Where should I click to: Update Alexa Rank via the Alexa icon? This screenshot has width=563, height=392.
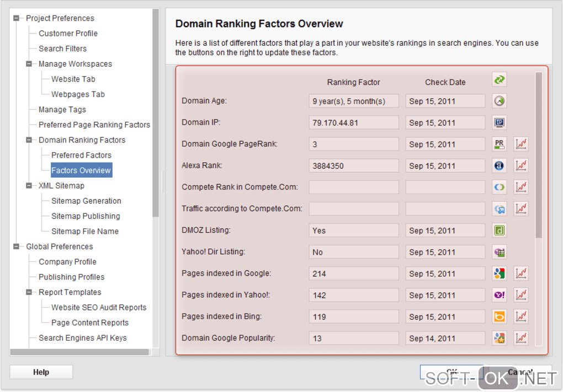tap(499, 166)
